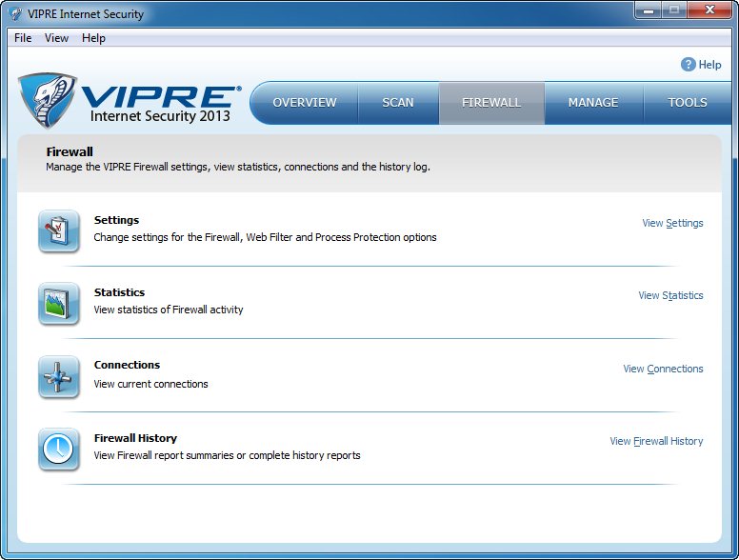The width and height of the screenshot is (739, 560).
Task: Maximize the VIPRE window
Action: (674, 10)
